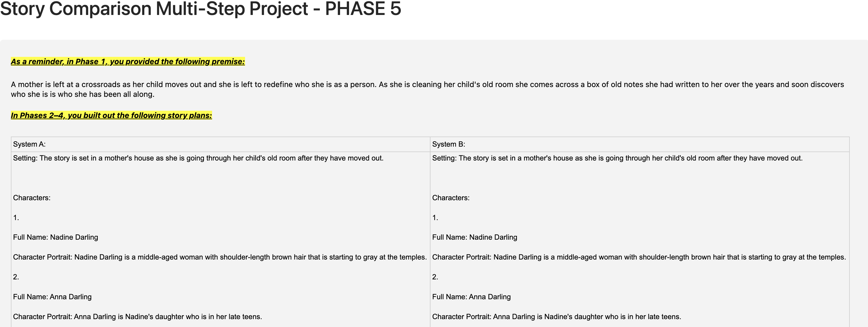This screenshot has height=327, width=868.
Task: Click the premise paragraph about the mother
Action: coord(427,89)
